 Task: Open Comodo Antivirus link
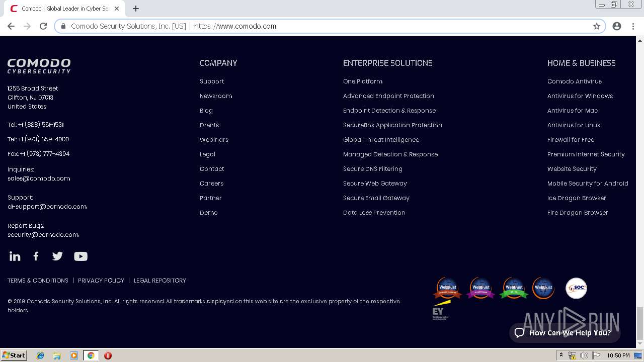(575, 81)
